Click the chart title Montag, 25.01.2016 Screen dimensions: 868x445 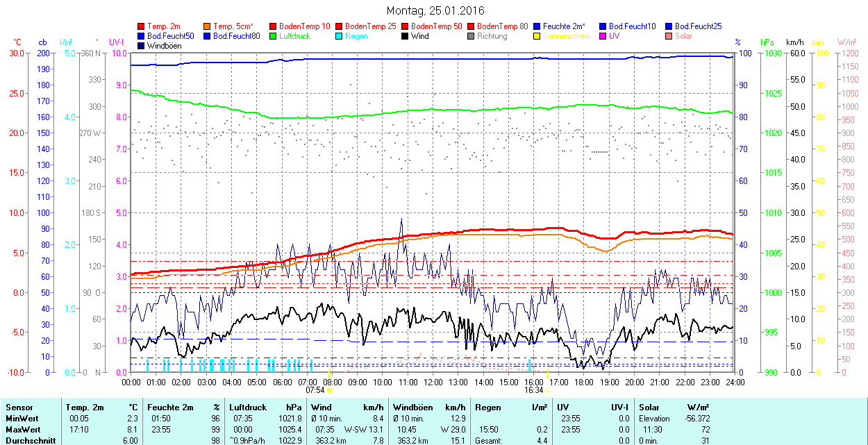(435, 10)
